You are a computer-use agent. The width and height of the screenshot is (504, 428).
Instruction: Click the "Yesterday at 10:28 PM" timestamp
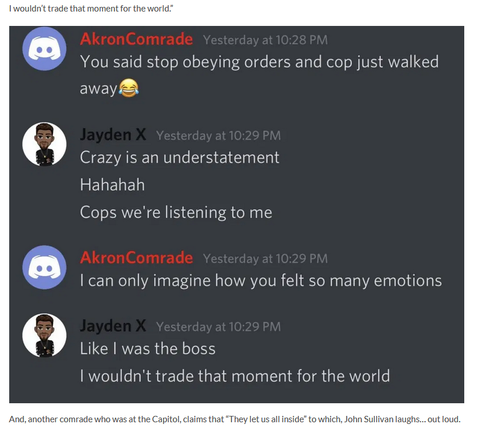coord(265,40)
